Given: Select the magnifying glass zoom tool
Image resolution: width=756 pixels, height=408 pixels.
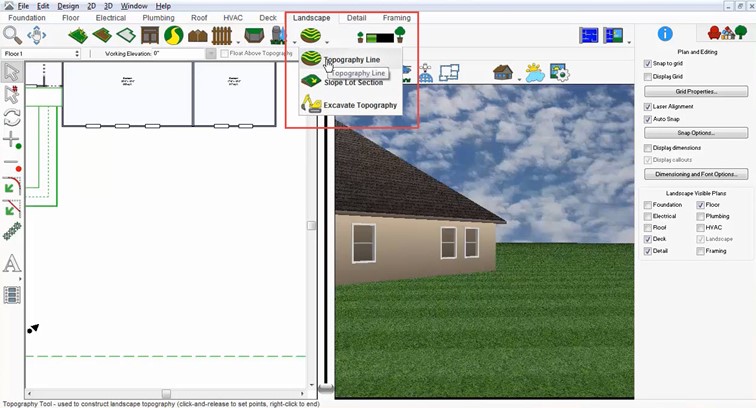Looking at the screenshot, I should click(12, 35).
